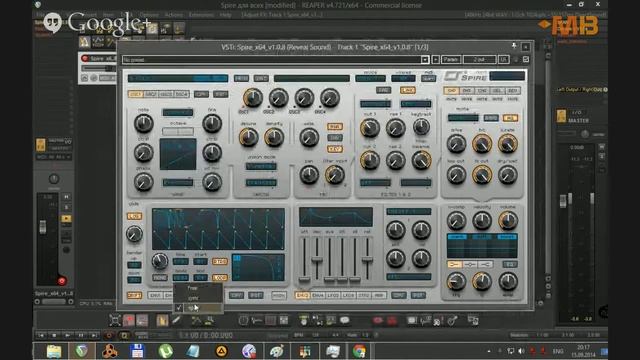Toggle the orange RTRG stepper button
This screenshot has width=640, height=360.
(x=220, y=262)
